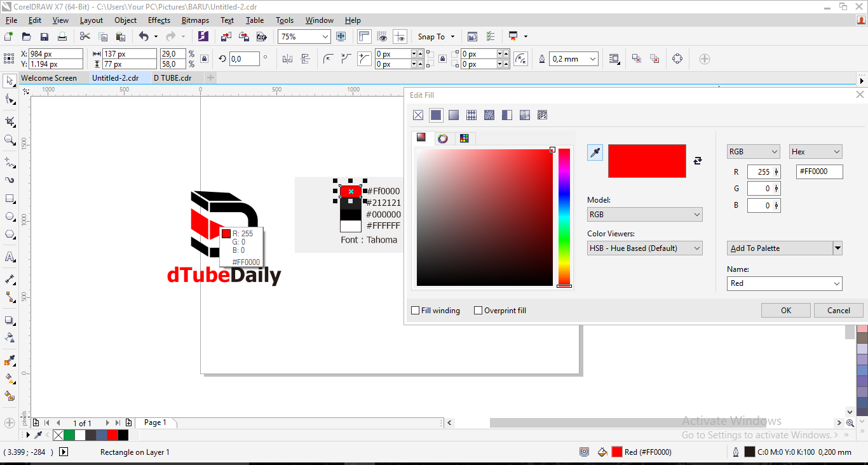868x465 pixels.
Task: Toggle the Full-screen preview button
Action: click(341, 37)
